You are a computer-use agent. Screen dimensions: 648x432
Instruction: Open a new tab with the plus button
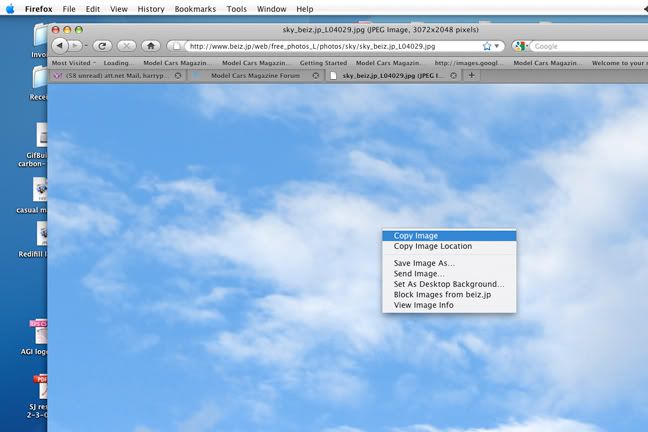point(471,75)
